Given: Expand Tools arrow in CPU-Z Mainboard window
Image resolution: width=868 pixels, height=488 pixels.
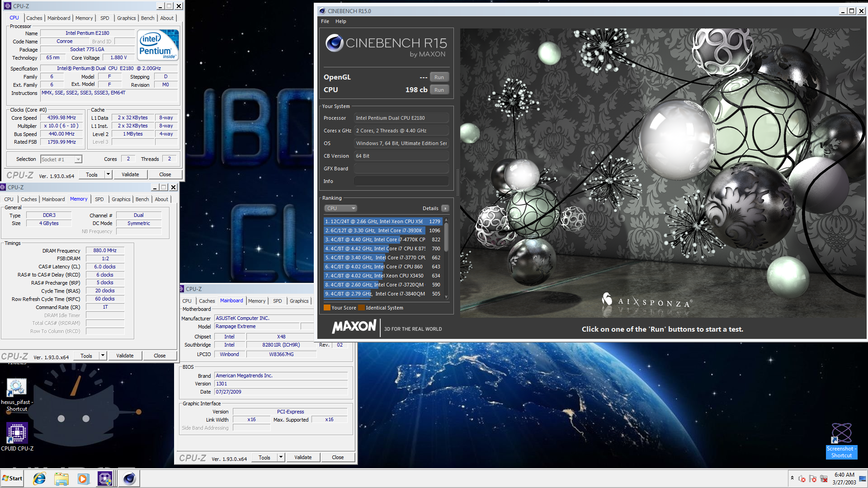Looking at the screenshot, I should click(x=281, y=457).
